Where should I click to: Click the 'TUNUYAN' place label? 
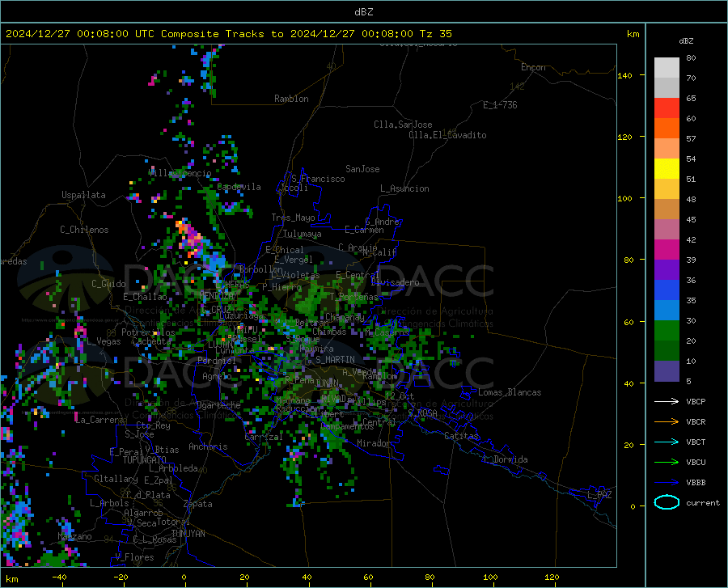point(188,534)
